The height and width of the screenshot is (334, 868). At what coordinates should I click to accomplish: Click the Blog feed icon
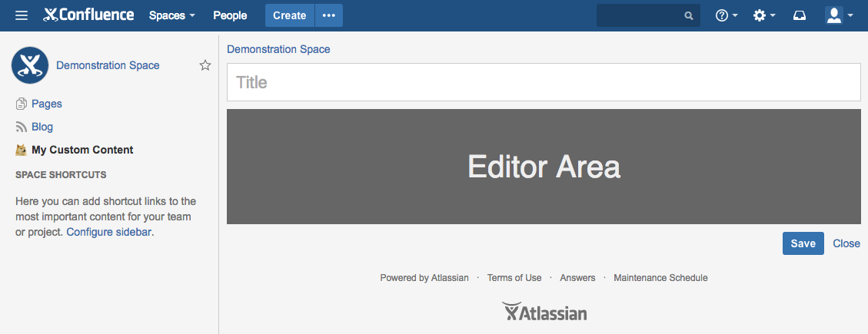tap(22, 127)
